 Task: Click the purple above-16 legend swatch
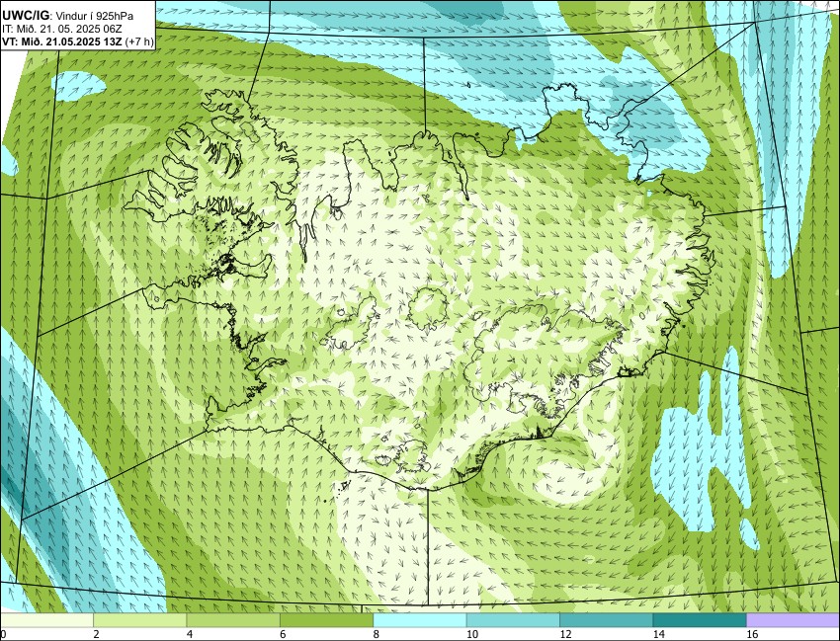[x=794, y=620]
